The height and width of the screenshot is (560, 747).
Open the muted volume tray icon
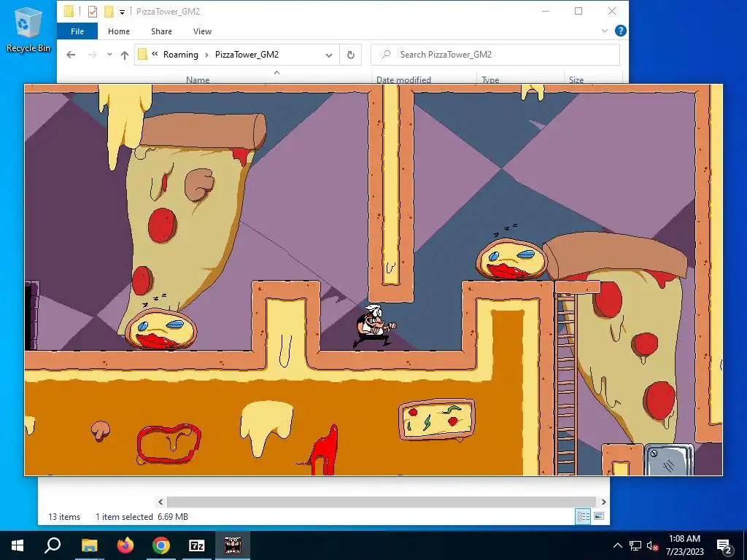tap(652, 545)
